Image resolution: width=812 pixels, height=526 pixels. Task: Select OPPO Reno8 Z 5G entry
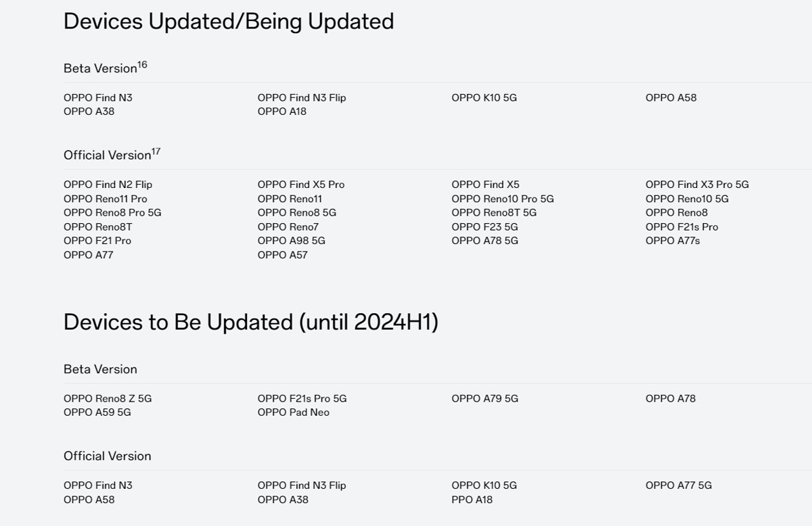tap(108, 399)
